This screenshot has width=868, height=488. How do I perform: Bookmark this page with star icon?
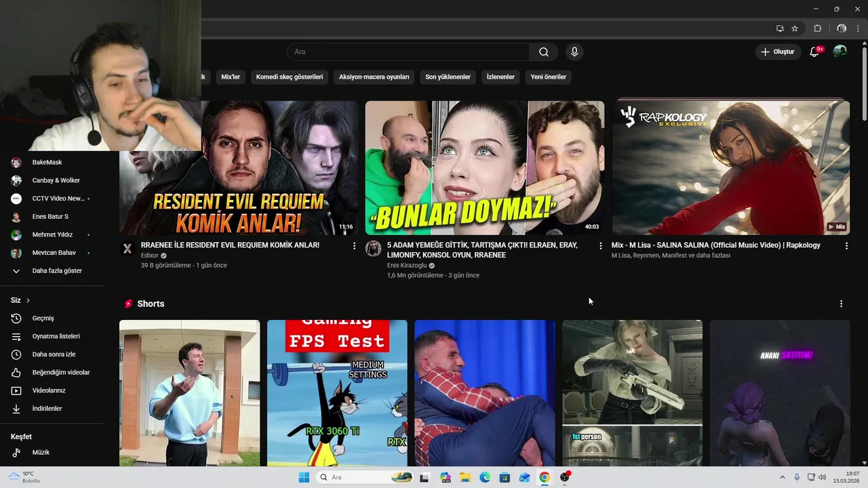(795, 28)
